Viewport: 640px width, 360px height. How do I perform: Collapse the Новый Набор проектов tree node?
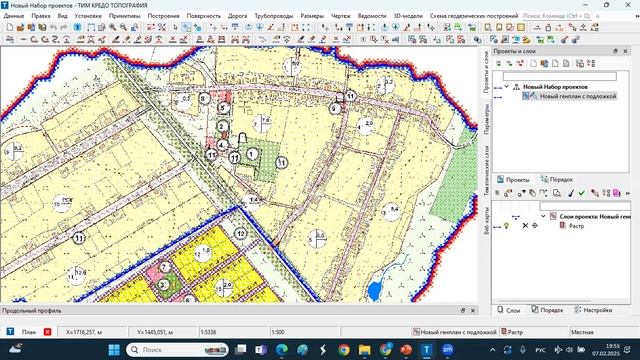(507, 87)
